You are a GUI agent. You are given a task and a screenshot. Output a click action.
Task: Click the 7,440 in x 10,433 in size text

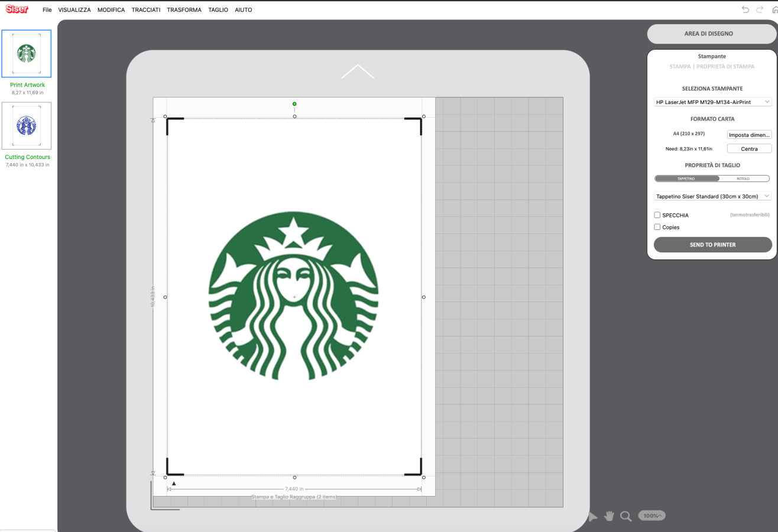click(28, 165)
